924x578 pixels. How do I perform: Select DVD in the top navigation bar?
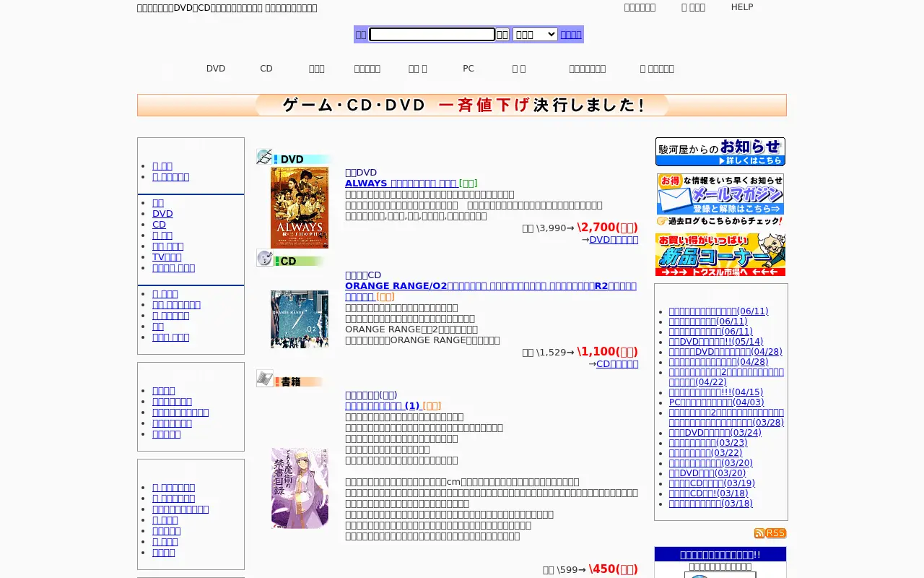216,69
